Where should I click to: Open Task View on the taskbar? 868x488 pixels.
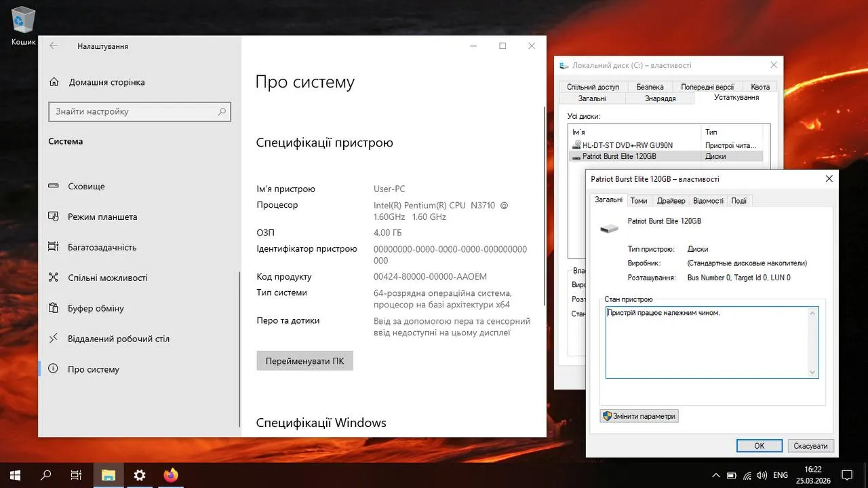tap(77, 475)
